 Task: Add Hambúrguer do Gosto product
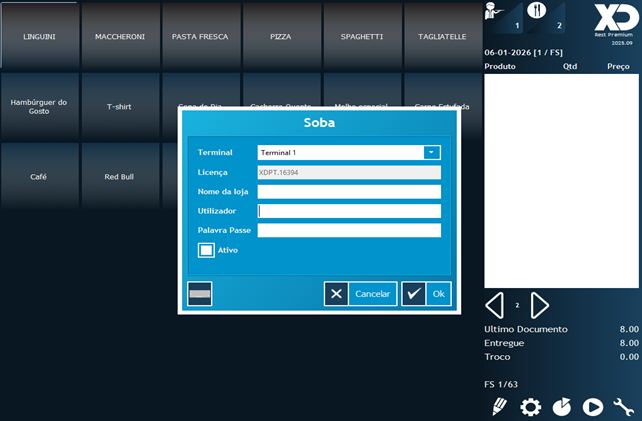[x=39, y=106]
